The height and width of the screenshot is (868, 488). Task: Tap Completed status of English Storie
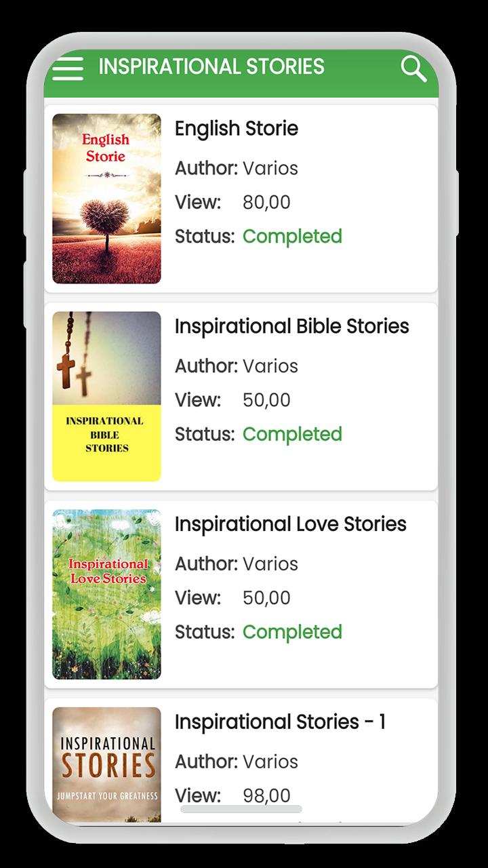[292, 237]
